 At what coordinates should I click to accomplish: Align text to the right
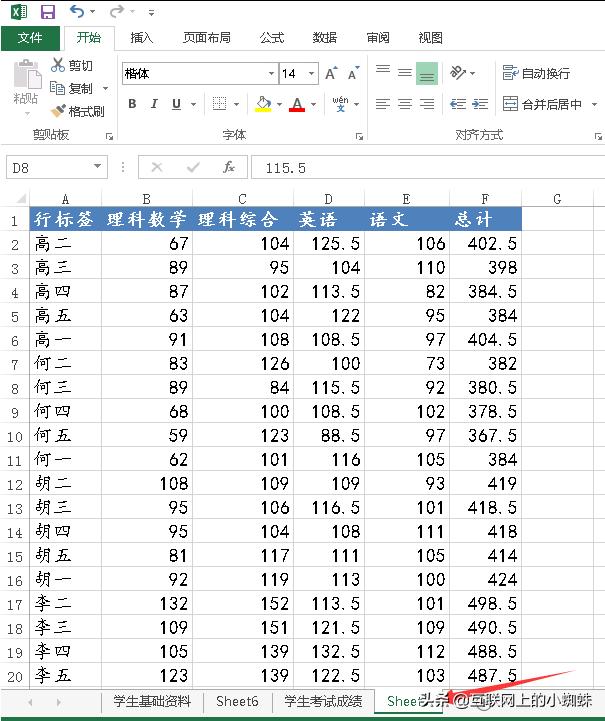tap(427, 104)
